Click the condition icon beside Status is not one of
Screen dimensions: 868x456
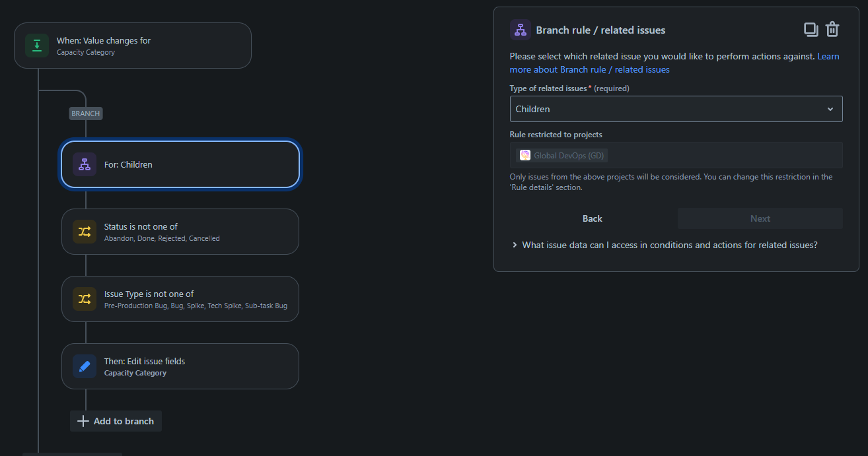(85, 232)
